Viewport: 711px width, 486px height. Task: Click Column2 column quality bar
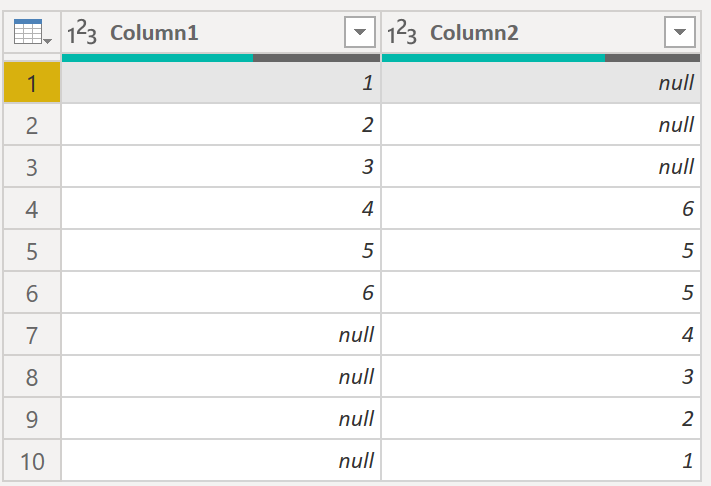point(541,58)
